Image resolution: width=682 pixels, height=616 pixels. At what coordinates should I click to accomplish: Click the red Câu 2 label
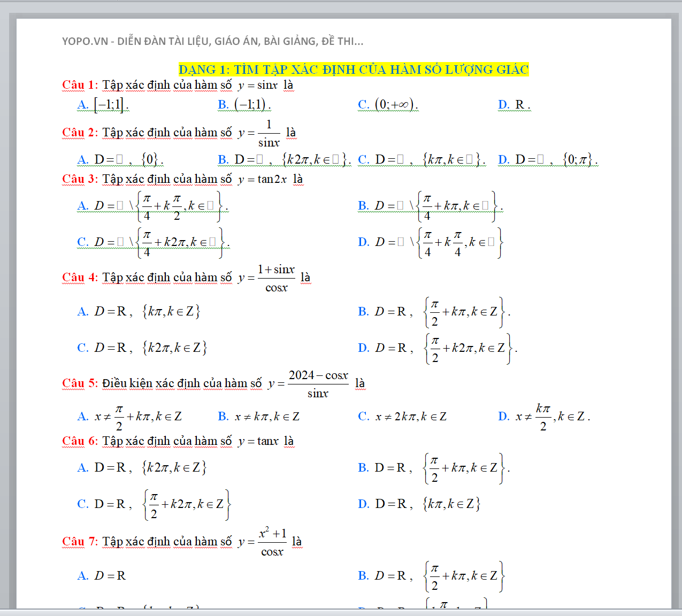80,133
